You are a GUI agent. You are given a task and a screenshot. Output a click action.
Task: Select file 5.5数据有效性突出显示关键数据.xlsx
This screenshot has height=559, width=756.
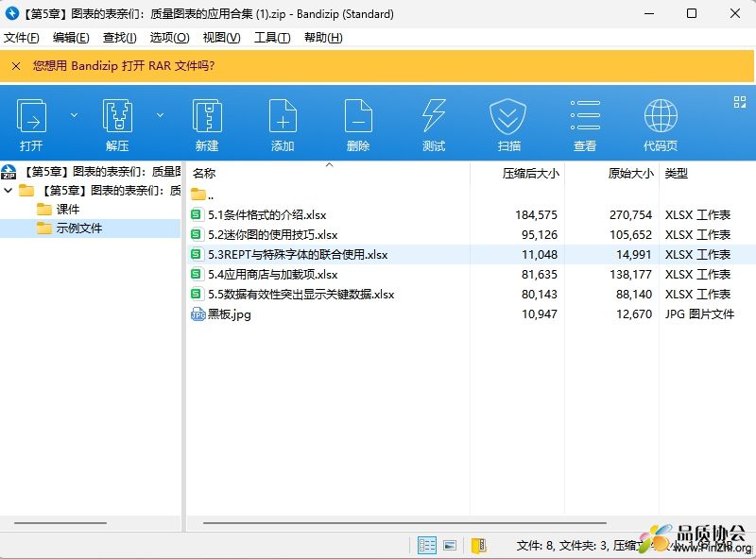click(x=301, y=294)
